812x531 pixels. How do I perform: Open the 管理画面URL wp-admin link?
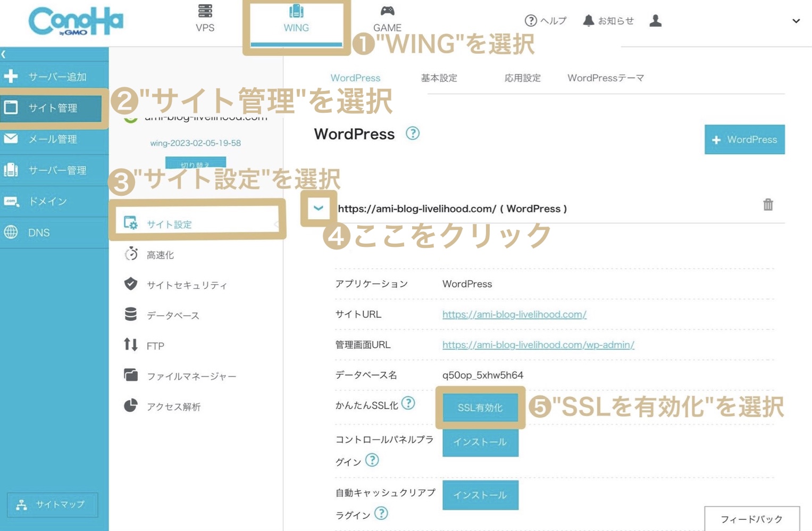(x=538, y=345)
